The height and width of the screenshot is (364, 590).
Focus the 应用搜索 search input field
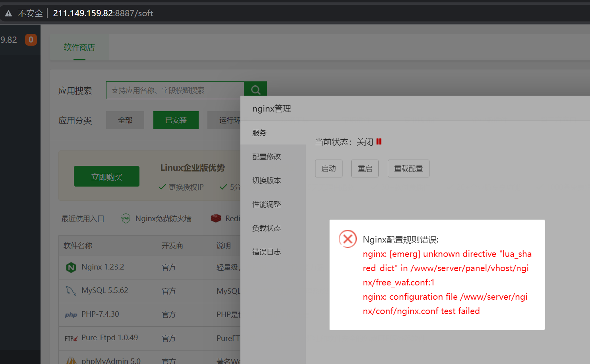click(175, 90)
